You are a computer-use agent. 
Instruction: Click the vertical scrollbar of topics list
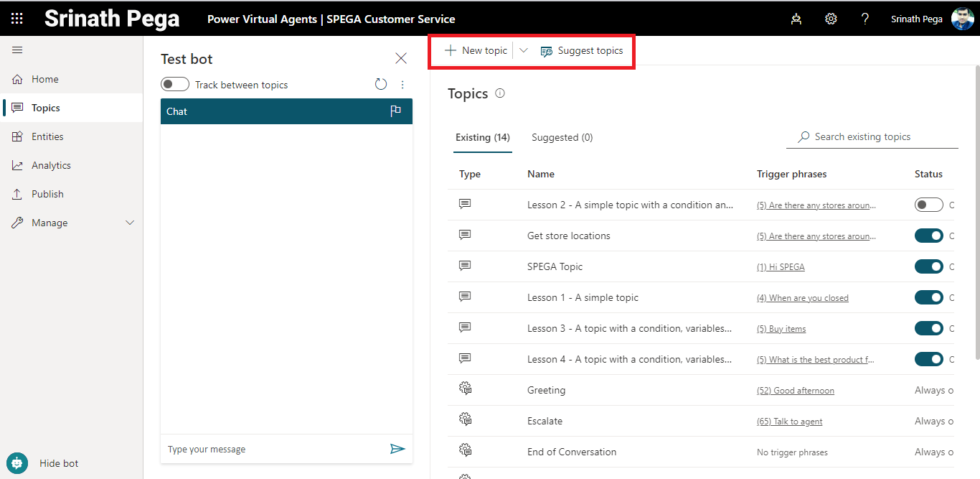pyautogui.click(x=976, y=215)
